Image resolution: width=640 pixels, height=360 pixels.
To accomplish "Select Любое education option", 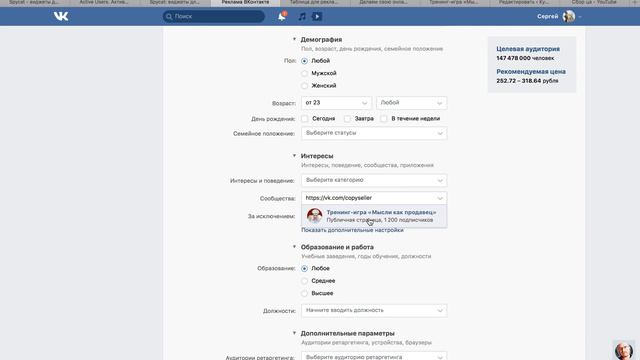I will pos(304,269).
